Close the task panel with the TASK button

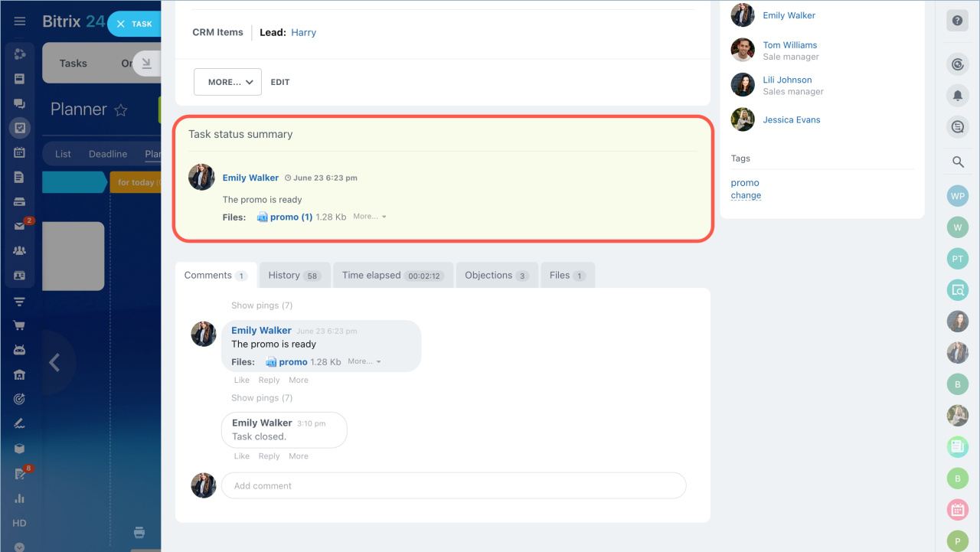(134, 24)
